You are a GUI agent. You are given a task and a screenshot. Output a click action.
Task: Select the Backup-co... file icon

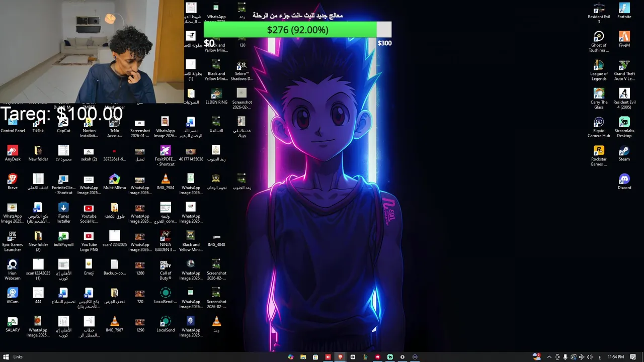tap(114, 267)
